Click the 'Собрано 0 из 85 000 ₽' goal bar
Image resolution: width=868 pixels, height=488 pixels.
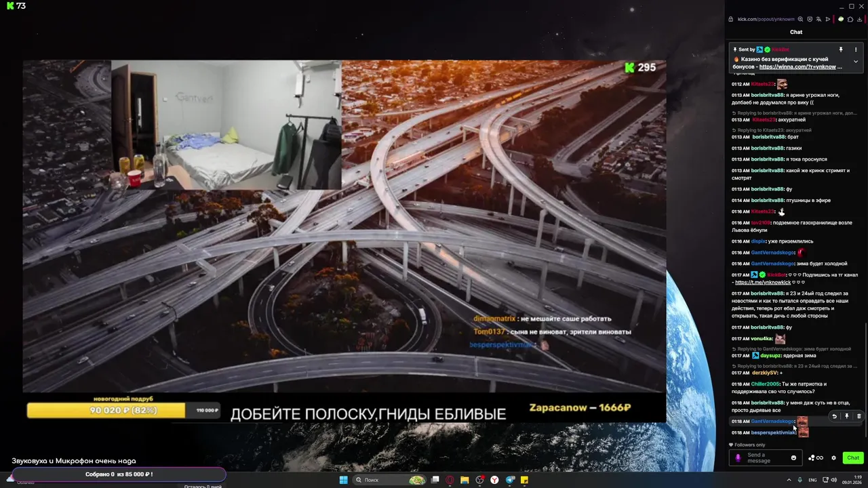point(119,474)
